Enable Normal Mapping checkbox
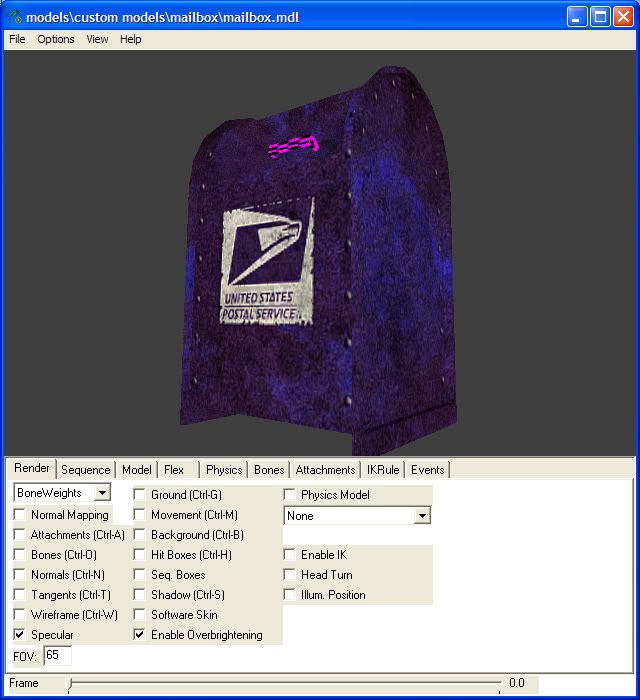This screenshot has height=700, width=640. coord(19,515)
